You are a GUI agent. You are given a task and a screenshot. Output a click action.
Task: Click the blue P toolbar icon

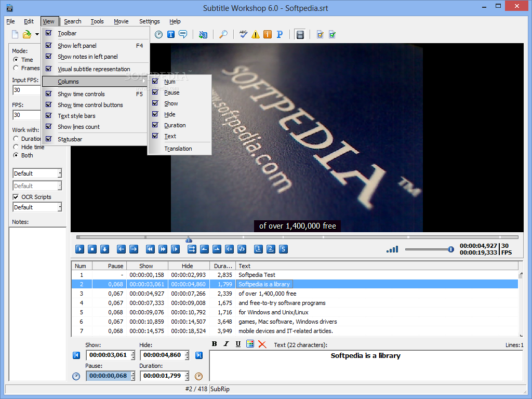pos(280,34)
